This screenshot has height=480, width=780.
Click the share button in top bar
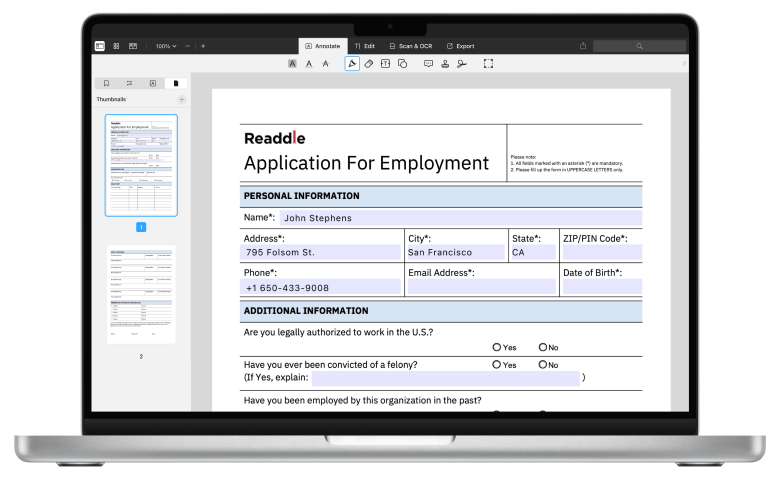coord(583,46)
